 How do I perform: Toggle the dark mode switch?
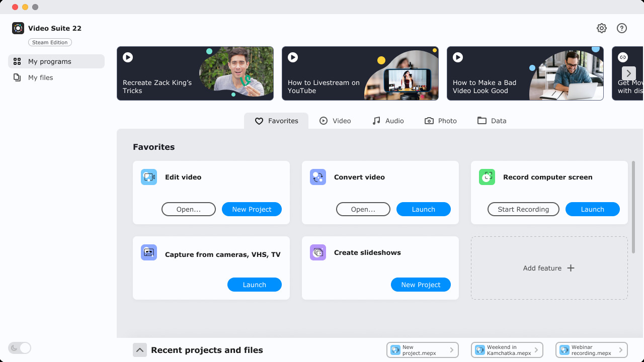click(20, 347)
